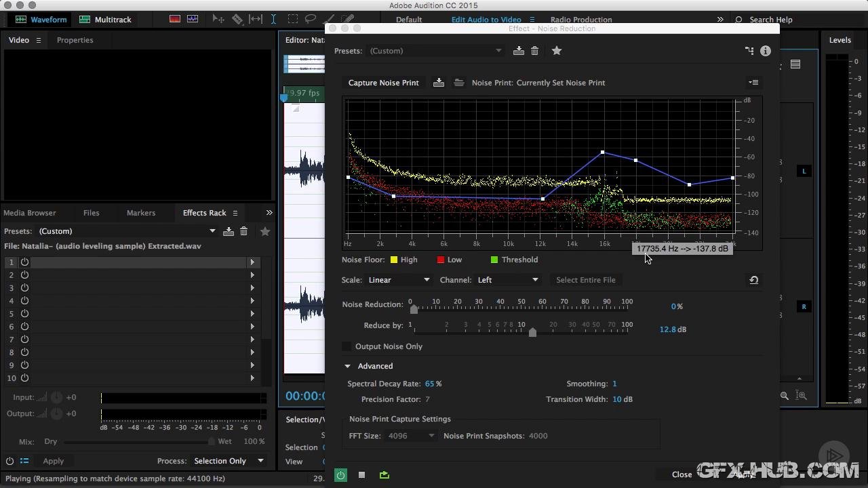
Task: Stop preview playback in effect dialog
Action: 361,475
